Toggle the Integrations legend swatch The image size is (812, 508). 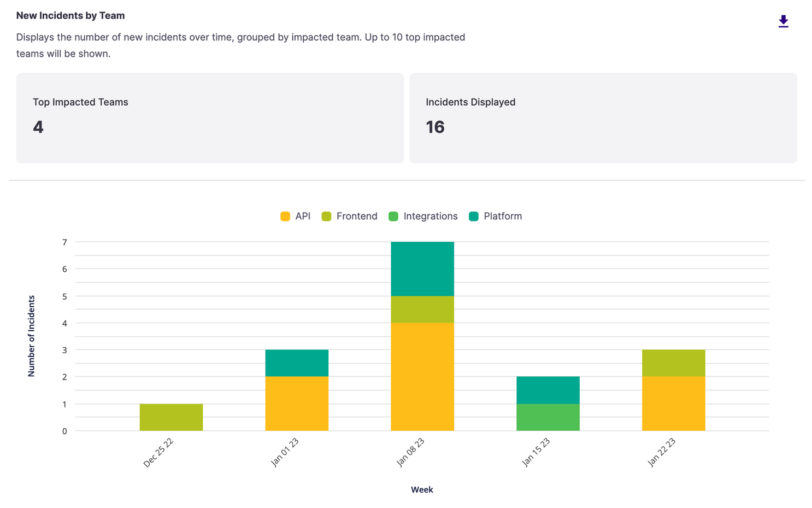click(x=393, y=217)
